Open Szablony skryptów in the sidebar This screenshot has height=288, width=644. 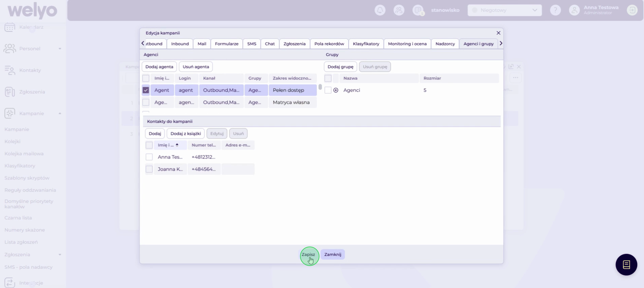tap(27, 178)
